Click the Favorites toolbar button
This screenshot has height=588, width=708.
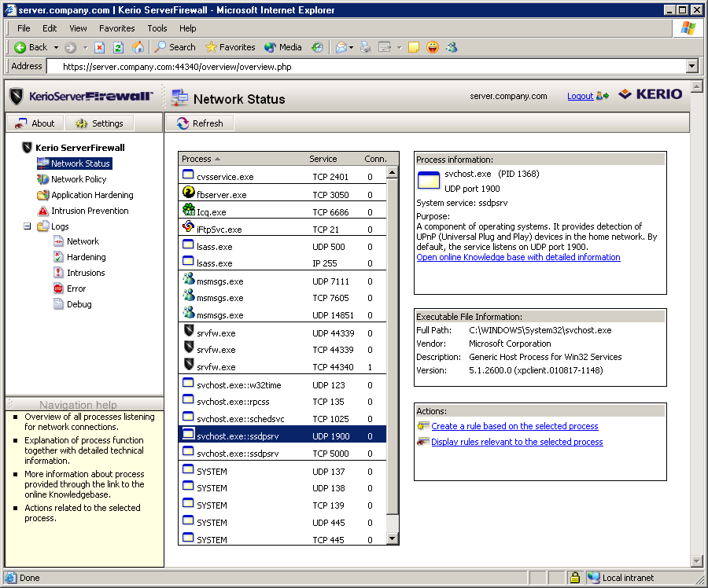[230, 47]
